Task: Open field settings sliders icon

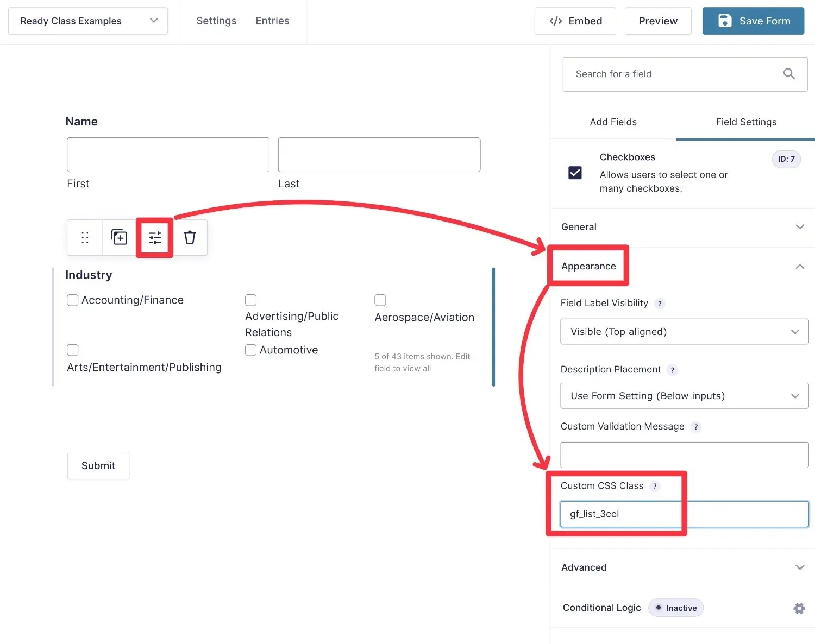Action: (155, 237)
